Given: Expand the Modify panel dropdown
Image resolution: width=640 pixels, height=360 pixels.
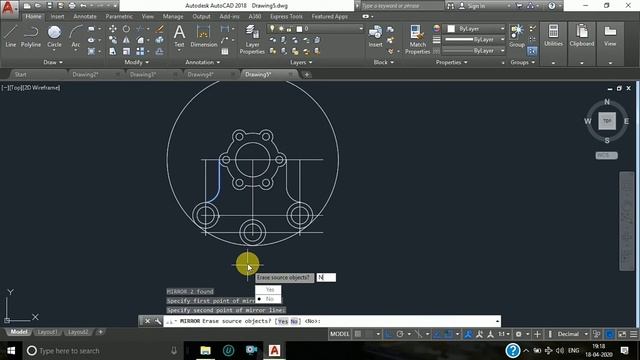Looking at the screenshot, I should 137,62.
